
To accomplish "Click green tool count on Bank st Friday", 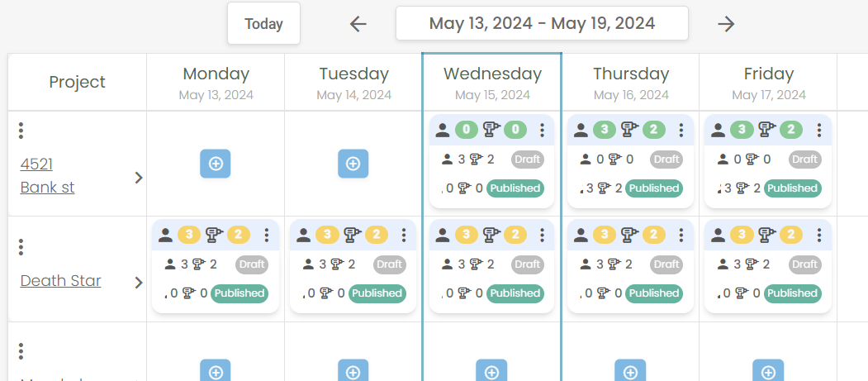I will [791, 130].
